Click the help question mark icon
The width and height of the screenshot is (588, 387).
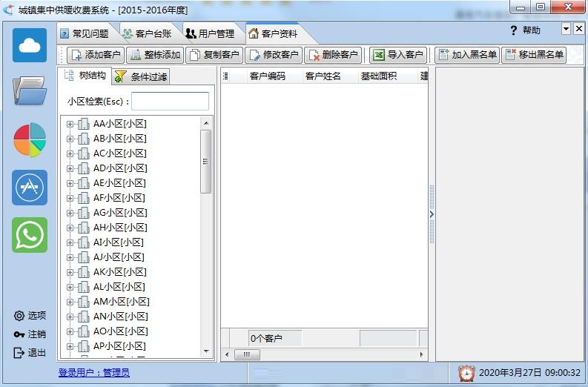[514, 30]
